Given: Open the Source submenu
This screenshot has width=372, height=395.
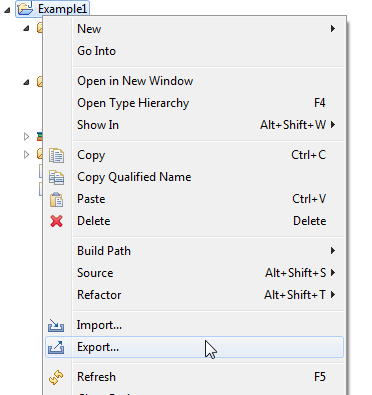Looking at the screenshot, I should 195,273.
